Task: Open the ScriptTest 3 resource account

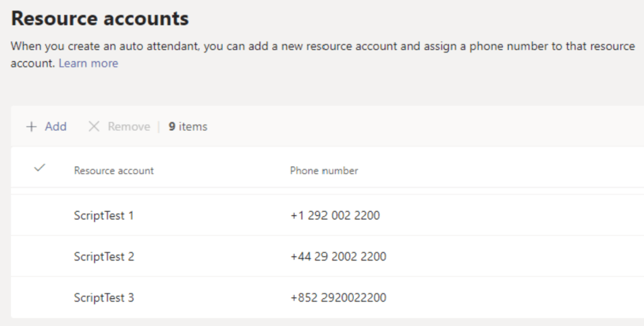Action: pos(103,298)
